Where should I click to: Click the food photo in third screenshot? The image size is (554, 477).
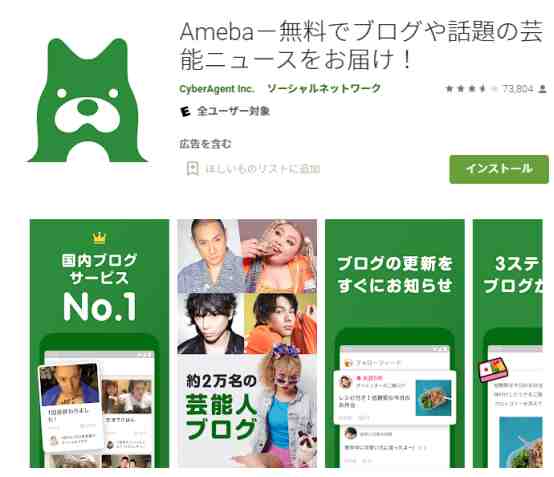[434, 398]
